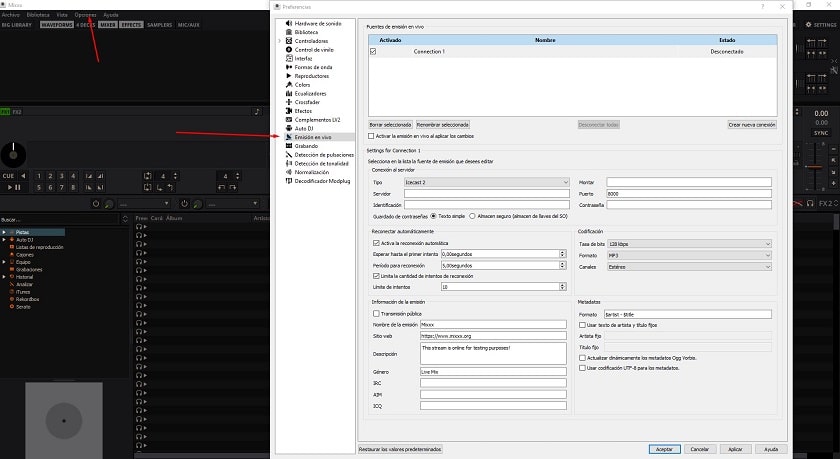Open encoding Formato dropdown showing MP3
840x459 pixels.
[689, 255]
